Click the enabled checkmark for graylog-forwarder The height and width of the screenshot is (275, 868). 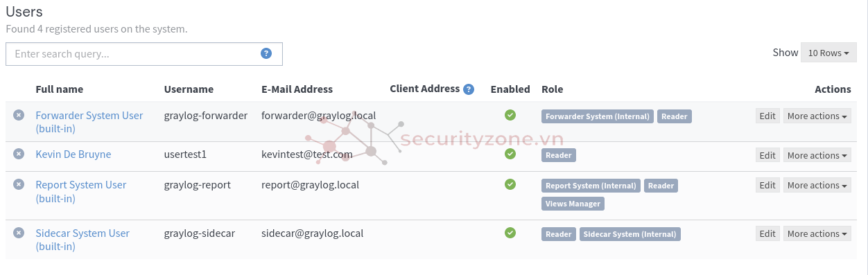[510, 115]
